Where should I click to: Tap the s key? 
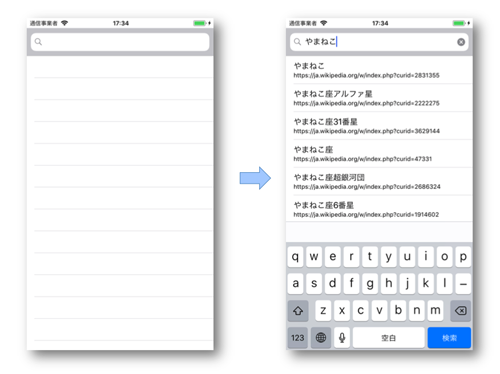[314, 284]
